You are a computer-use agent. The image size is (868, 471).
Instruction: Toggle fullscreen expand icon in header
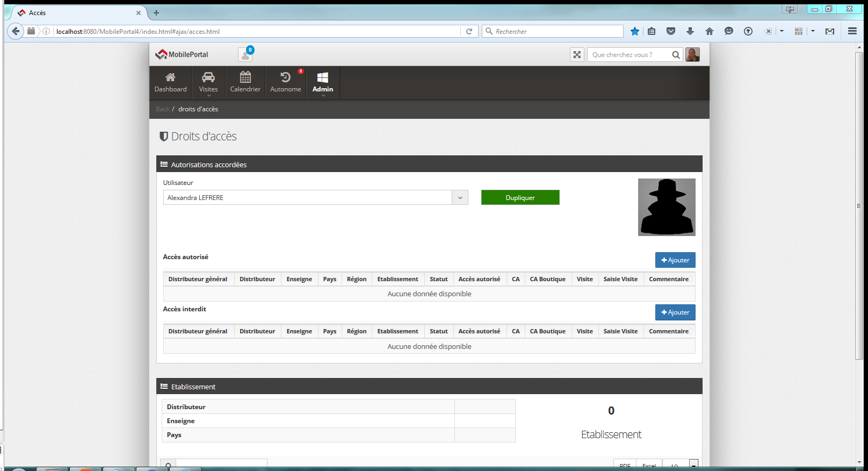577,55
